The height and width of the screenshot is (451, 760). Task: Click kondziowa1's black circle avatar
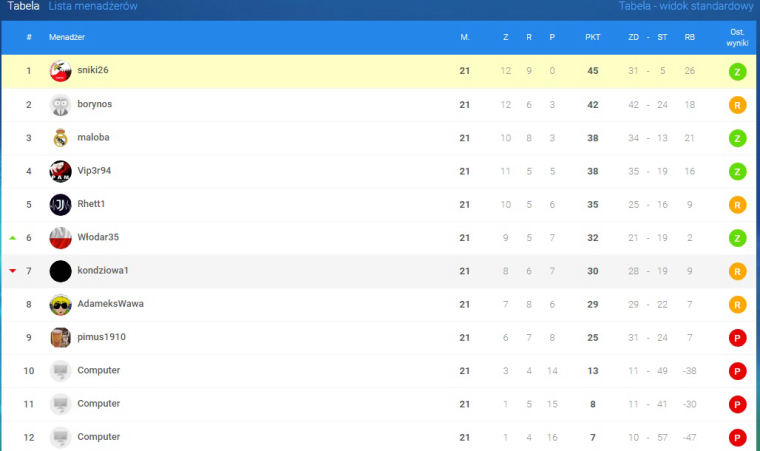(x=61, y=271)
